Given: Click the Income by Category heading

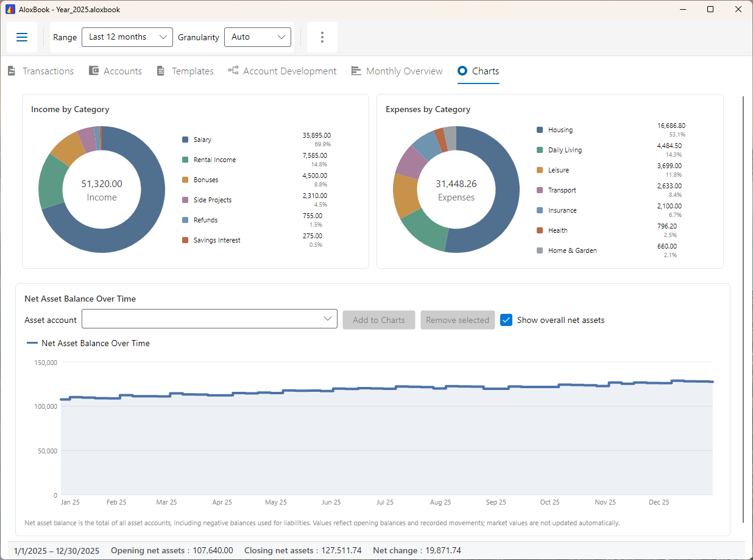Looking at the screenshot, I should pos(70,110).
